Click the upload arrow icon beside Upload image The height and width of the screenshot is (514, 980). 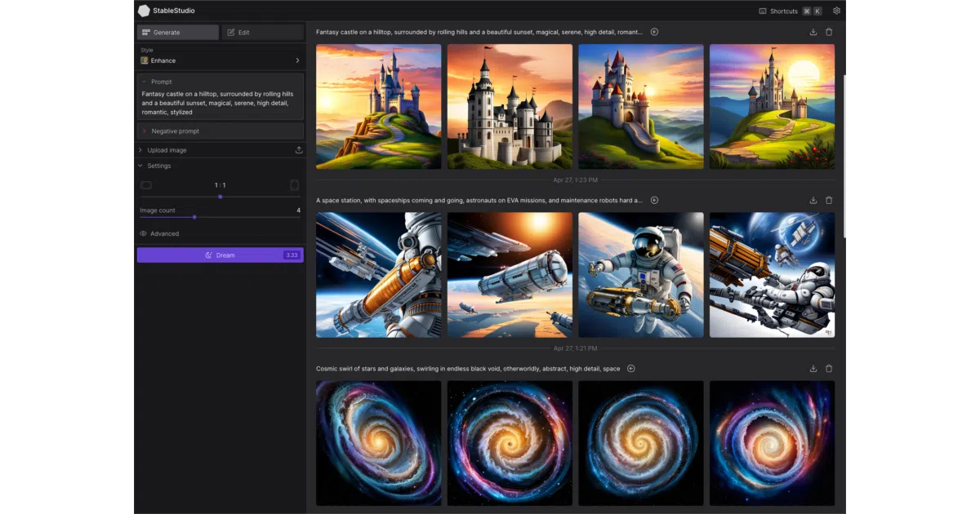[x=299, y=150]
